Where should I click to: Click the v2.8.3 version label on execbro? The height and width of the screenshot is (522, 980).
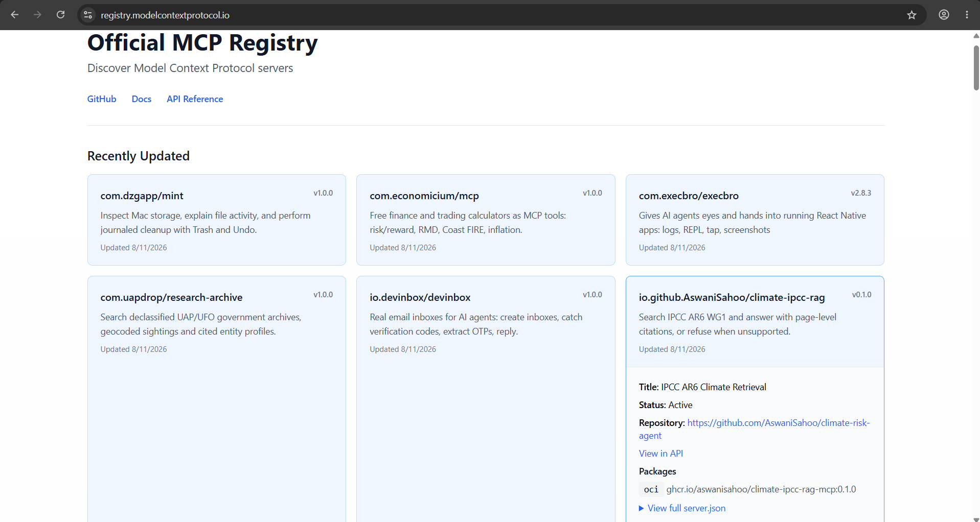[861, 193]
